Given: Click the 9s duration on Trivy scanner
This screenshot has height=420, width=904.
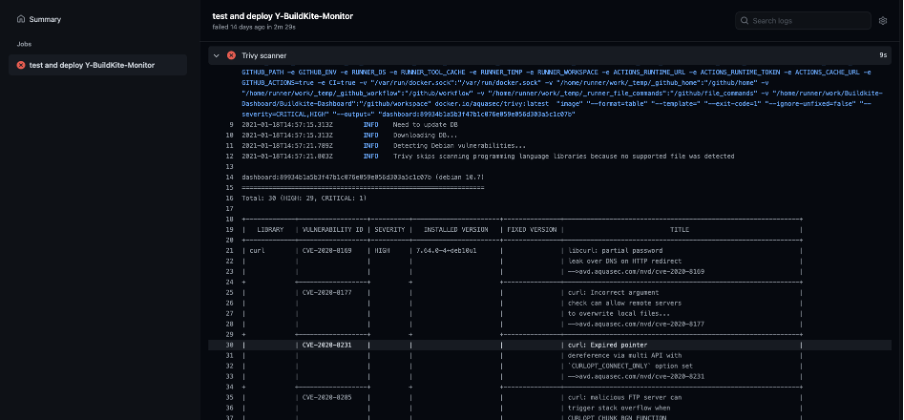Looking at the screenshot, I should click(883, 55).
